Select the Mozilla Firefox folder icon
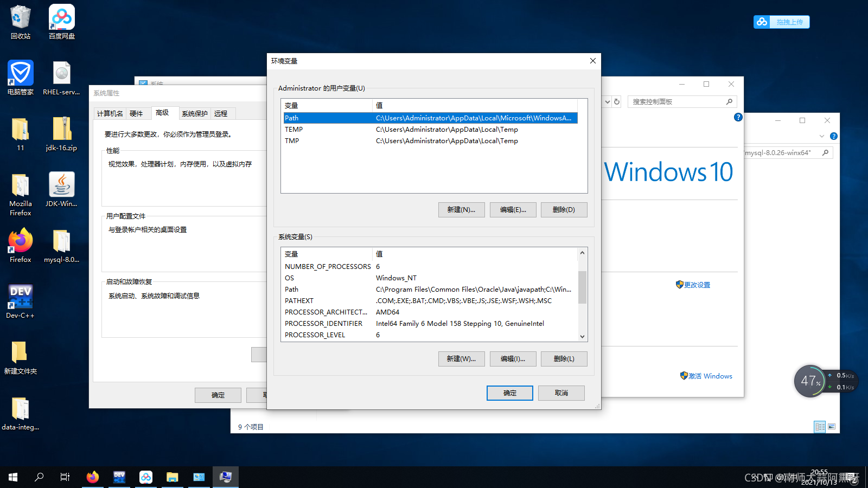The image size is (868, 488). point(21,194)
